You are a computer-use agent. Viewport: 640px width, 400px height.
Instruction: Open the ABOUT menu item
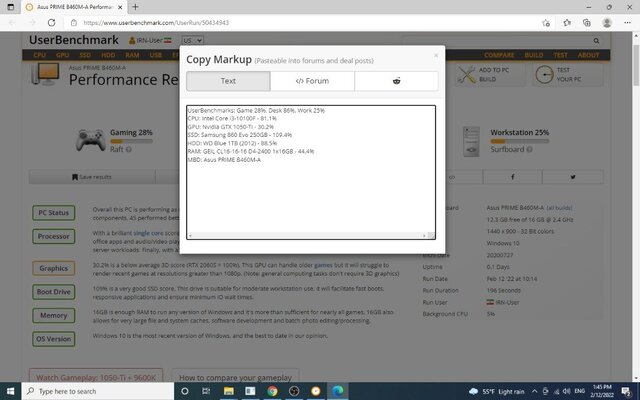pyautogui.click(x=588, y=55)
